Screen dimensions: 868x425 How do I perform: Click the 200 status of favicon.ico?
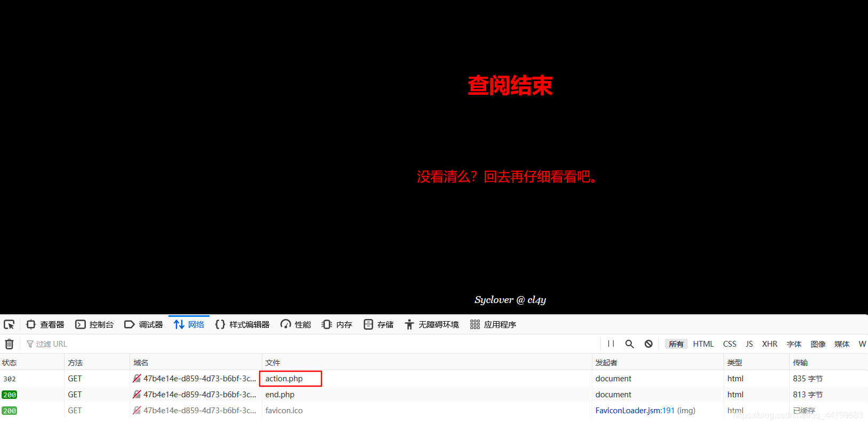[10, 411]
